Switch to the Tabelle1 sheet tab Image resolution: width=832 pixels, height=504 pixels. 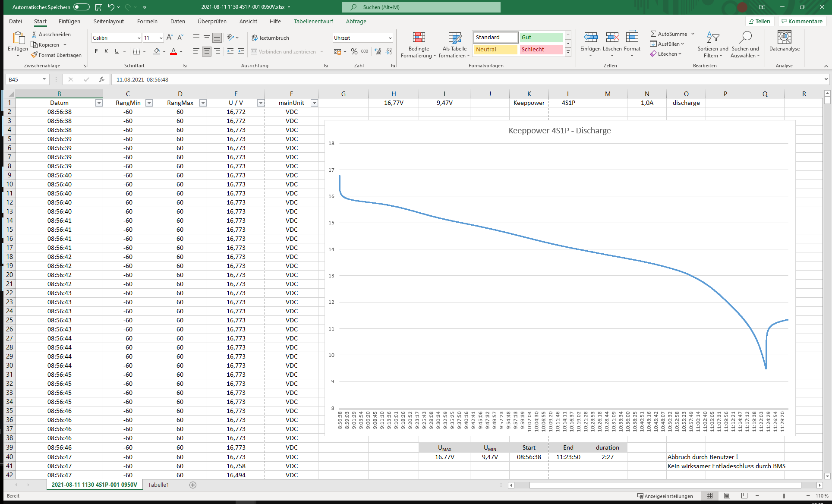(x=158, y=485)
